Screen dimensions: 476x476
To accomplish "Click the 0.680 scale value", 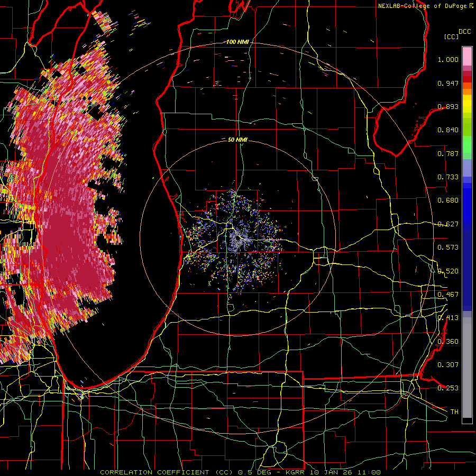I will coord(448,200).
